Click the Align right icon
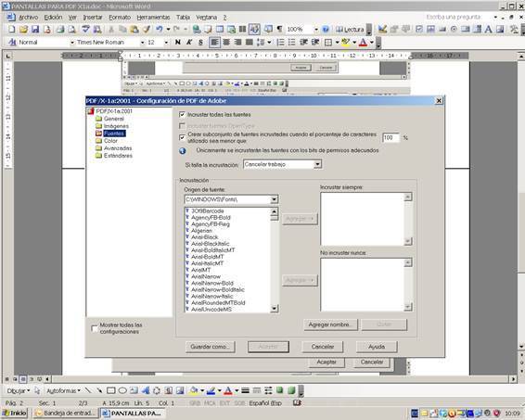This screenshot has width=525, height=420. pyautogui.click(x=237, y=42)
